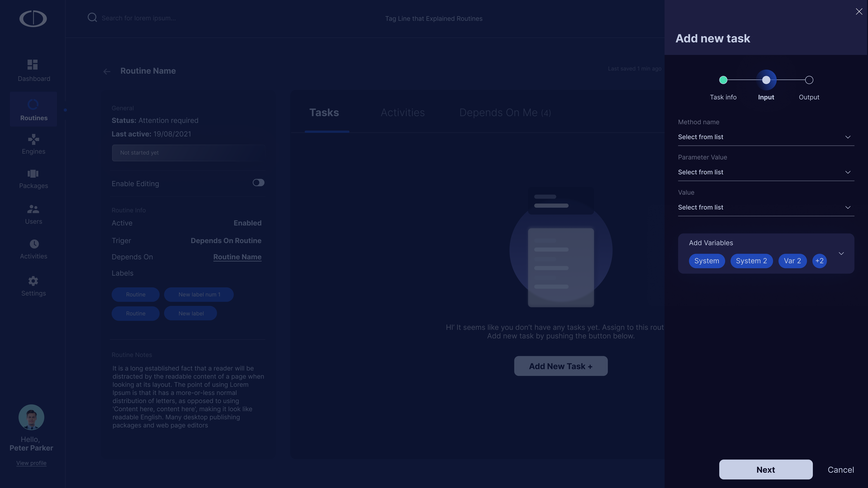Open Dashboard from the sidebar
Image resolution: width=868 pixels, height=488 pixels.
click(x=34, y=71)
